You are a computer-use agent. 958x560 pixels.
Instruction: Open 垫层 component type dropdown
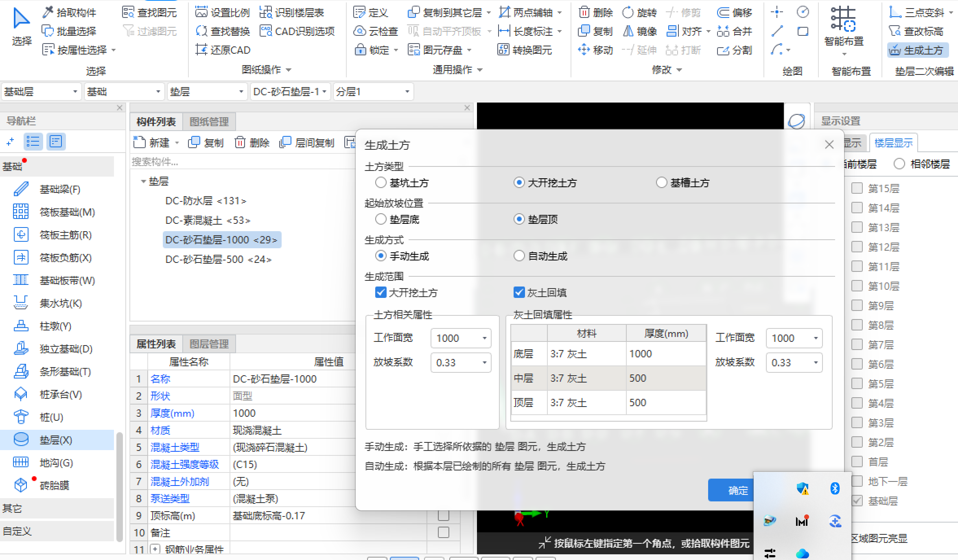click(x=207, y=92)
